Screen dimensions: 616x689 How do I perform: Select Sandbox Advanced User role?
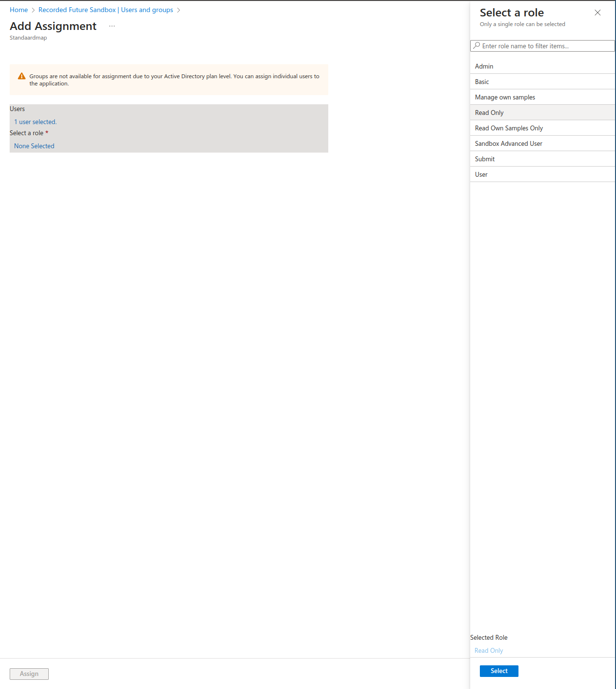pyautogui.click(x=508, y=143)
